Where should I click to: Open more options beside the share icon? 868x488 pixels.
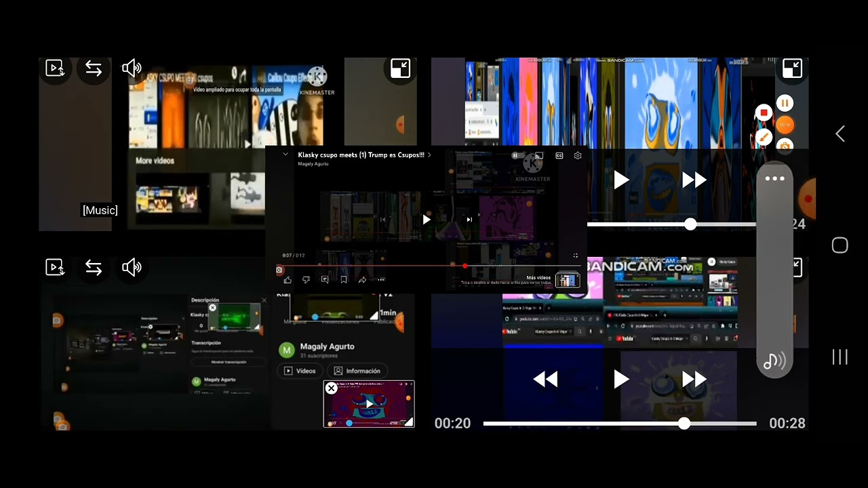click(381, 280)
